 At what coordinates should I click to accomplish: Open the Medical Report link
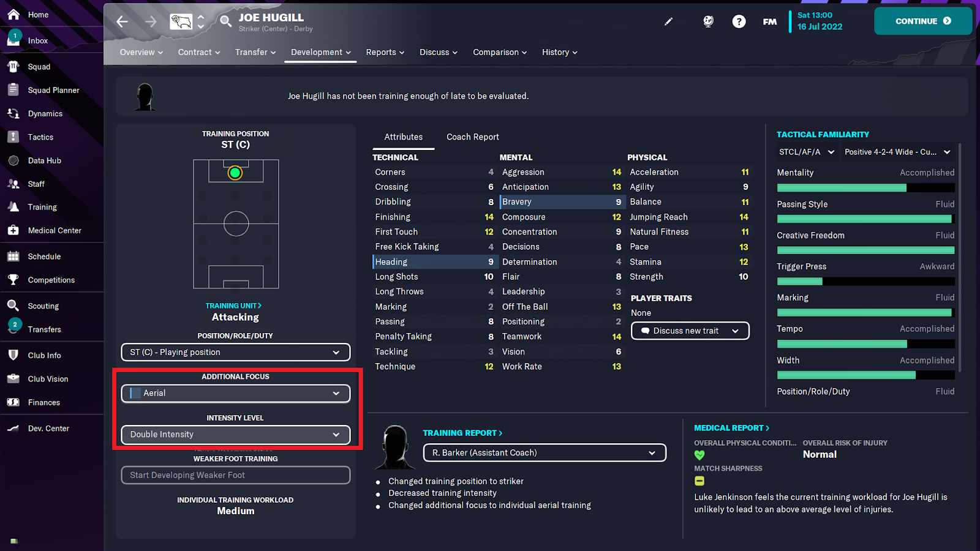point(732,428)
